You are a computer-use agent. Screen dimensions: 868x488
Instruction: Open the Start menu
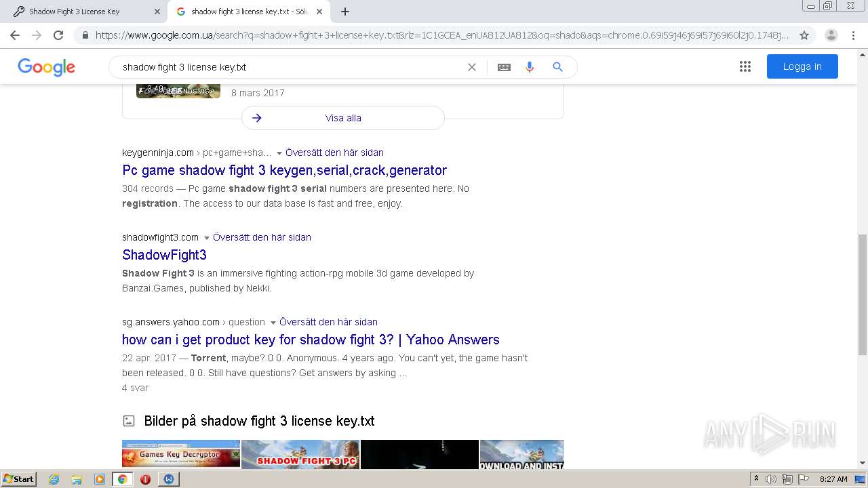(x=19, y=479)
